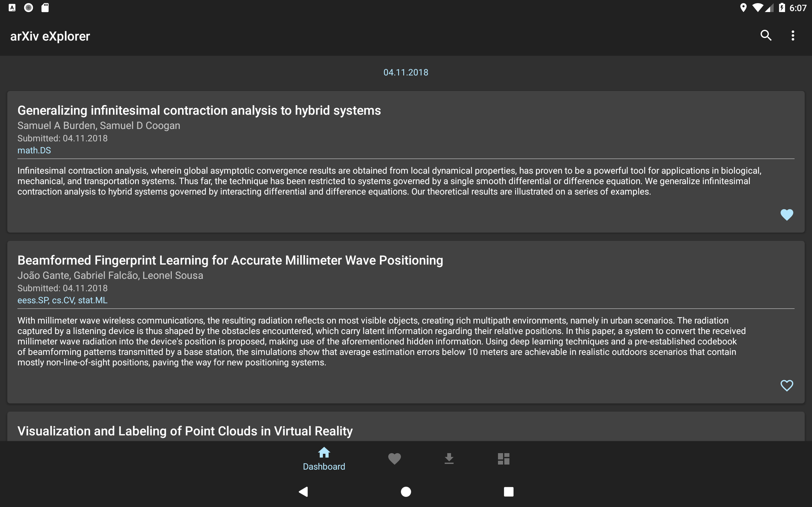
Task: Tap the location status bar icon
Action: [743, 8]
